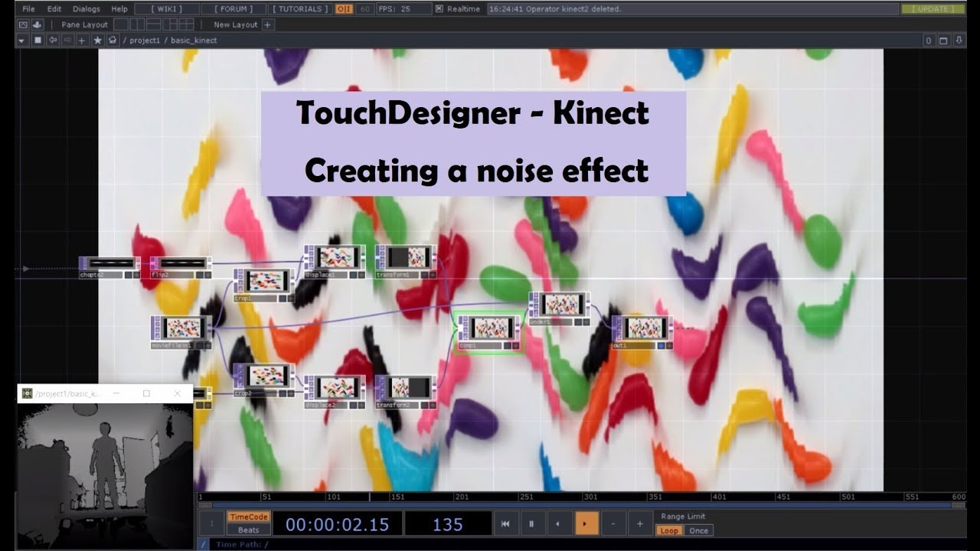Select four-pane grid layout icon

(x=188, y=24)
